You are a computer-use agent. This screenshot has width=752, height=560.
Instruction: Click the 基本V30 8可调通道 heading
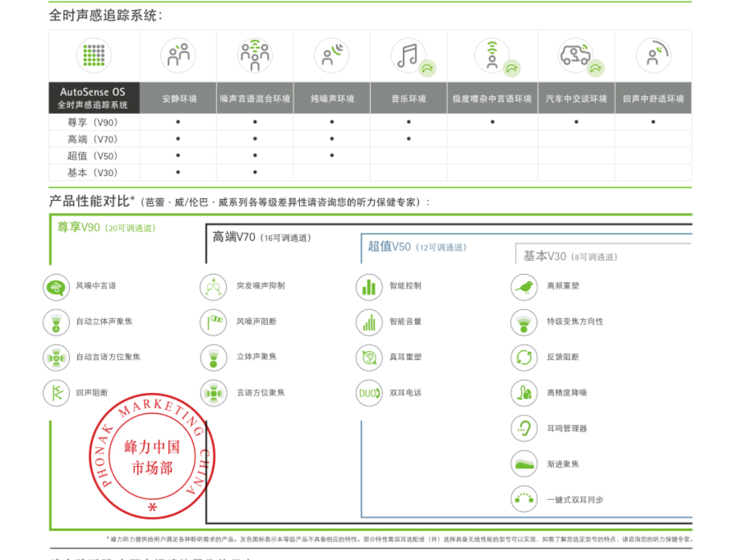click(571, 256)
